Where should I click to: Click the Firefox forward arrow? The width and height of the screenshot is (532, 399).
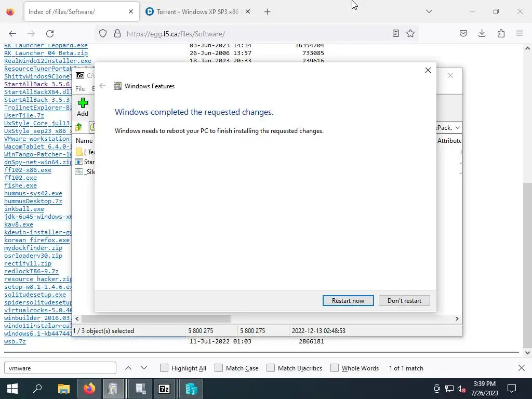coord(31,34)
